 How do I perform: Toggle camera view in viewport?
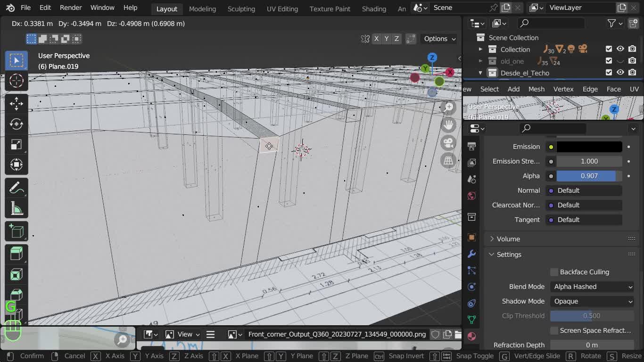(448, 142)
